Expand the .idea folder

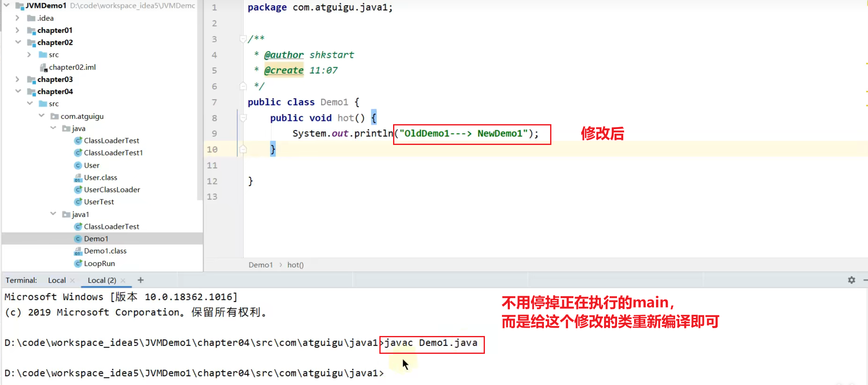(17, 18)
